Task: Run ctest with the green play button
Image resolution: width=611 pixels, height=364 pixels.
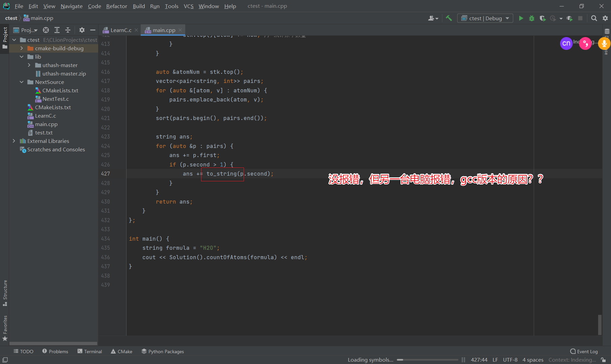Action: click(521, 18)
